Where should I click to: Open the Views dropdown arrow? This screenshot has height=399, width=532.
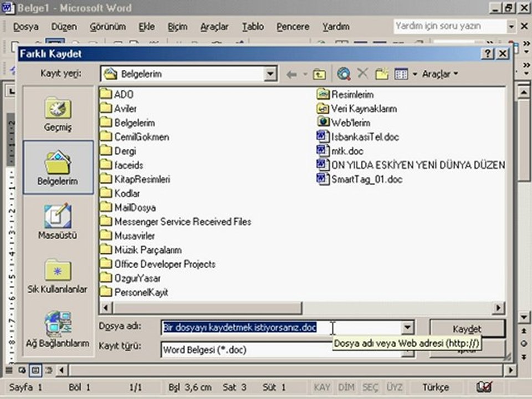(x=415, y=74)
